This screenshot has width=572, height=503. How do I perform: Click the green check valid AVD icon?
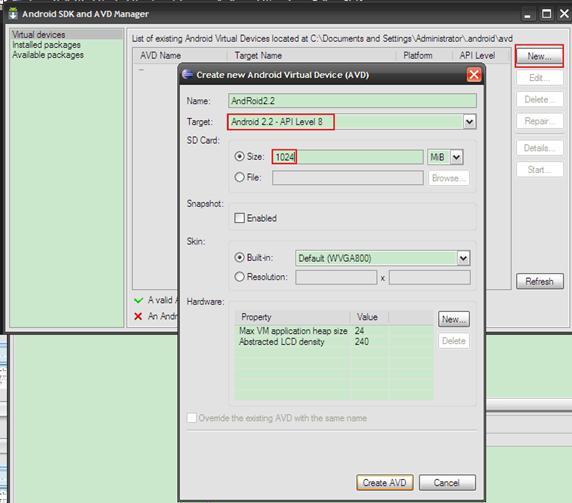(x=138, y=301)
